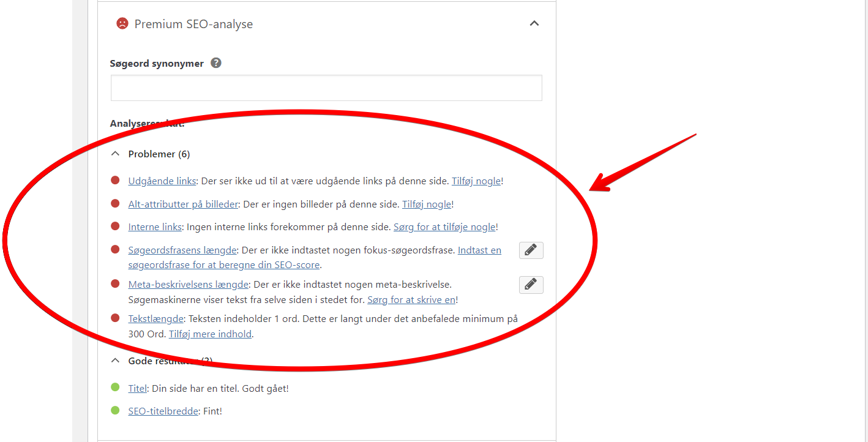The width and height of the screenshot is (868, 442).
Task: Click the 'Sørg for at skrive en' link
Action: point(411,300)
